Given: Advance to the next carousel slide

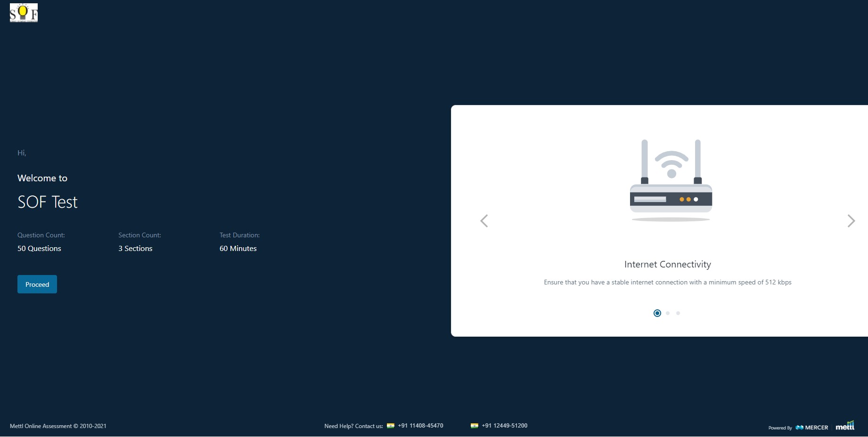Looking at the screenshot, I should click(851, 221).
